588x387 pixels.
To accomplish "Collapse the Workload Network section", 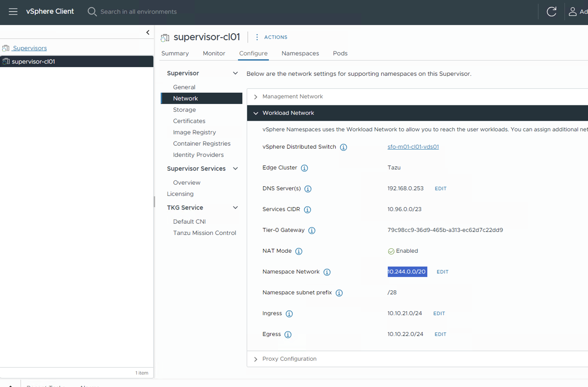I will tap(256, 113).
